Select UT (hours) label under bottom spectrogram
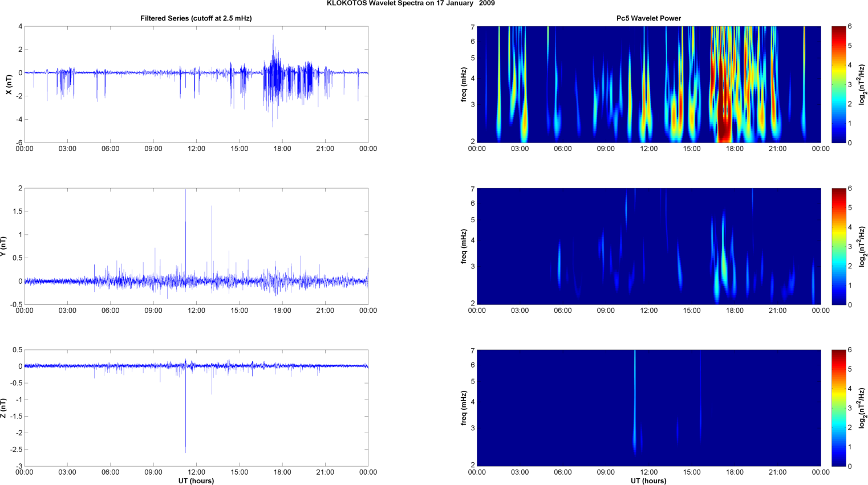The width and height of the screenshot is (868, 485). [x=648, y=480]
